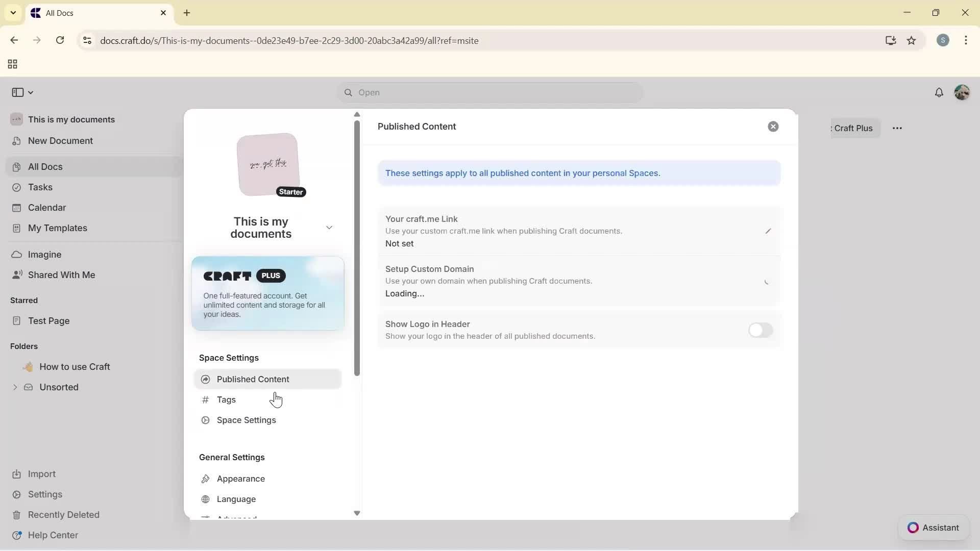
Task: Open My Templates
Action: (x=57, y=228)
